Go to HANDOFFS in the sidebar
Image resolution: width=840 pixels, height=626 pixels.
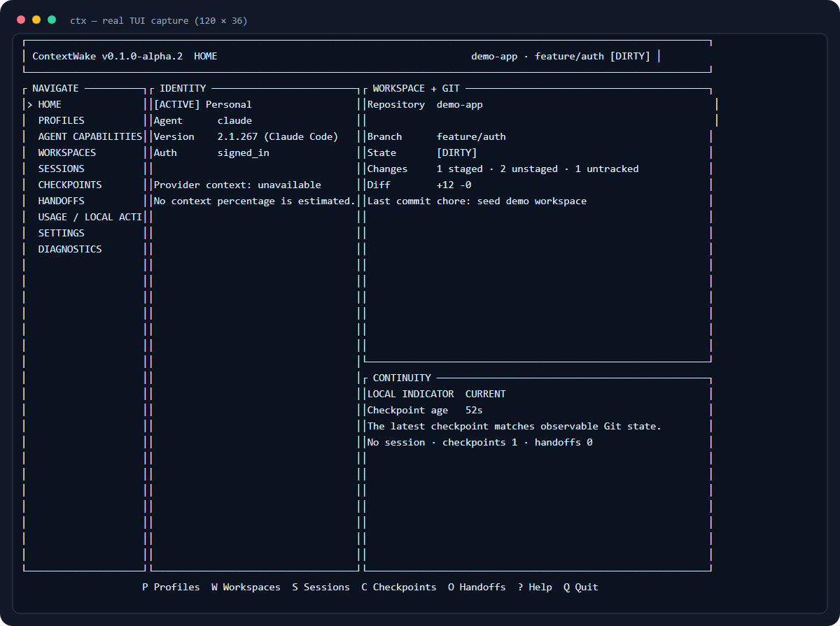[x=62, y=201]
